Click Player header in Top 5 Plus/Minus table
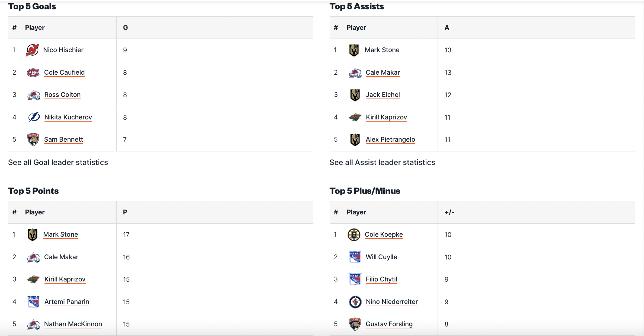Image resolution: width=644 pixels, height=336 pixels. (x=356, y=212)
